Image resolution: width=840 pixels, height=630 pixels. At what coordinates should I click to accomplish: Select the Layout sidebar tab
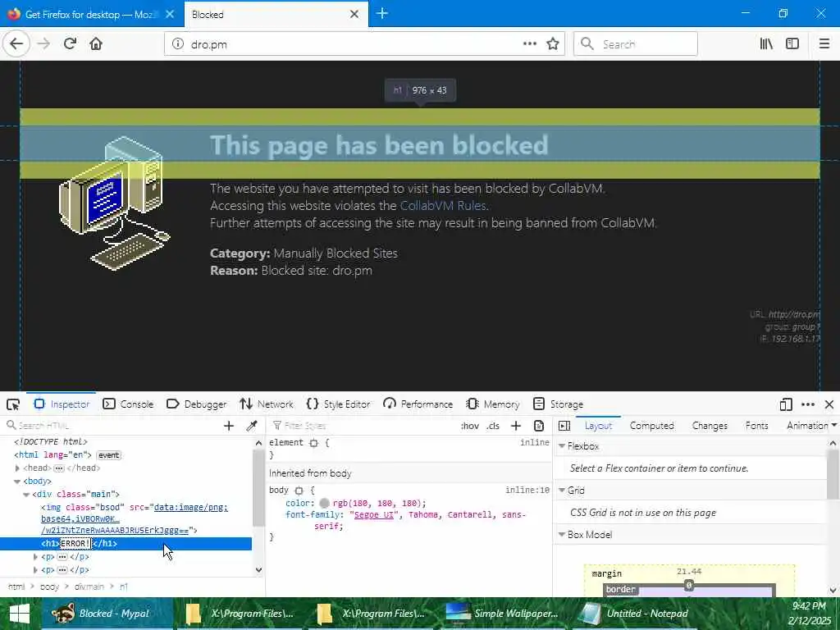[x=598, y=426]
